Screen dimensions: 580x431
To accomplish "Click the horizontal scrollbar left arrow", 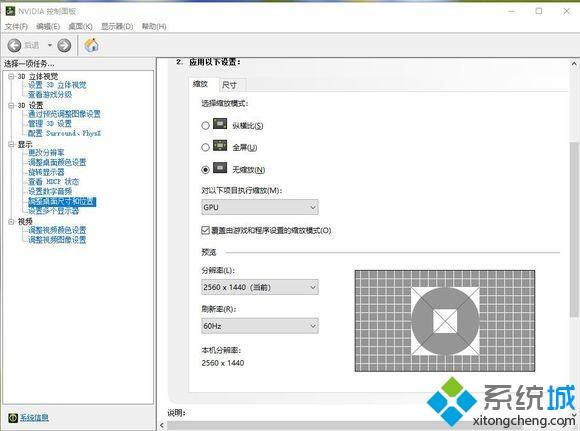I will pyautogui.click(x=162, y=425).
